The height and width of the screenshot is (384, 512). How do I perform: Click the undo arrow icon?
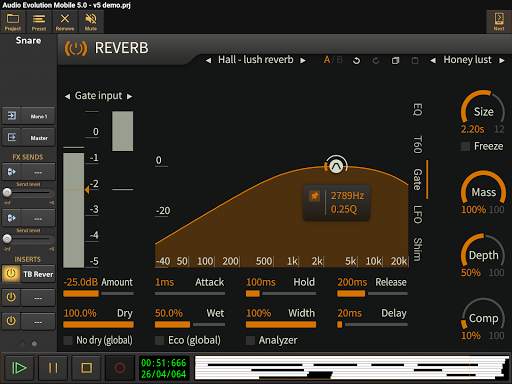click(356, 60)
